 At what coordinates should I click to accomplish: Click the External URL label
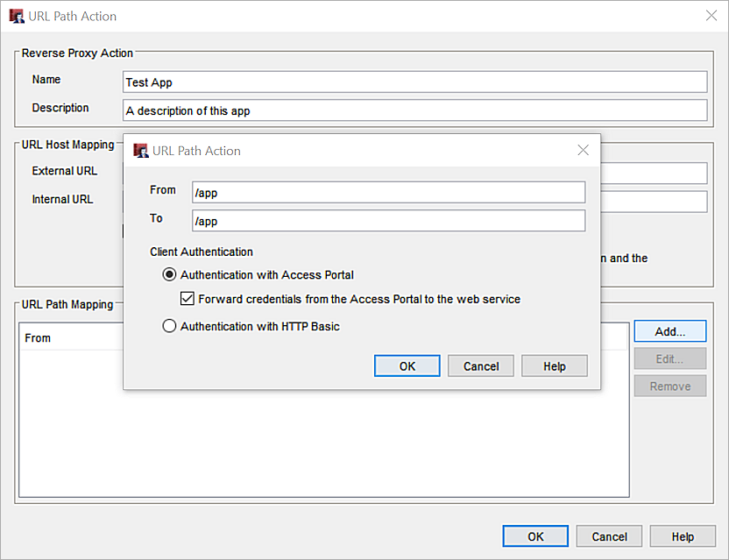pos(65,171)
